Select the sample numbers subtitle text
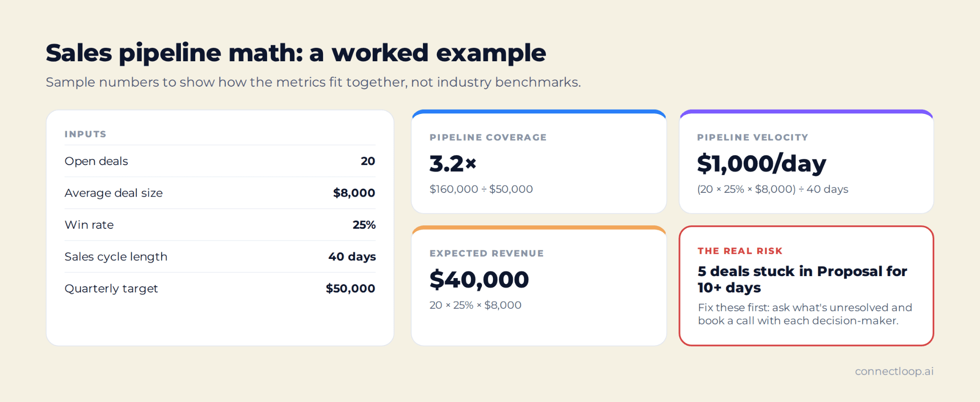The height and width of the screenshot is (402, 980). click(x=313, y=82)
